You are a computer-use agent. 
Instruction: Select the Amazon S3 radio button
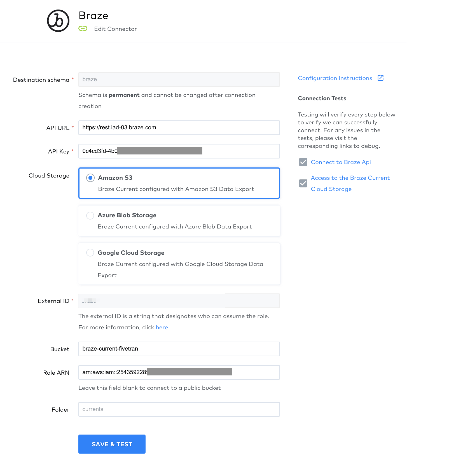90,178
